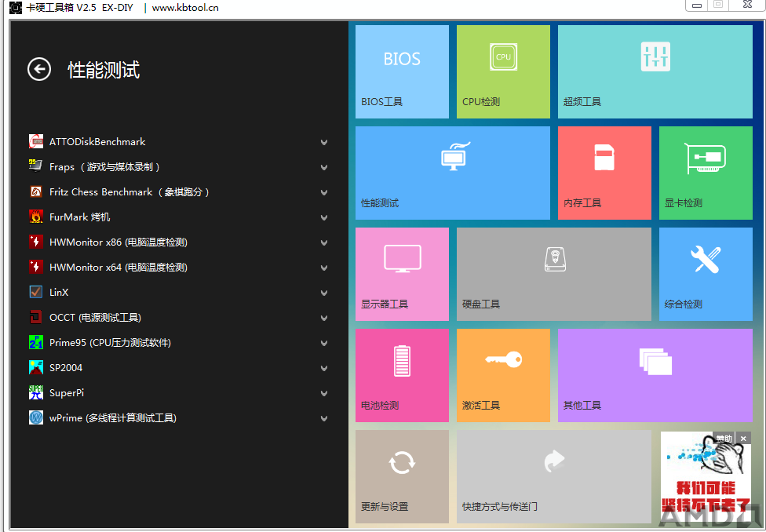Open the 快捷方式与传送门 shortcuts tile
This screenshot has width=766, height=532.
(554, 477)
